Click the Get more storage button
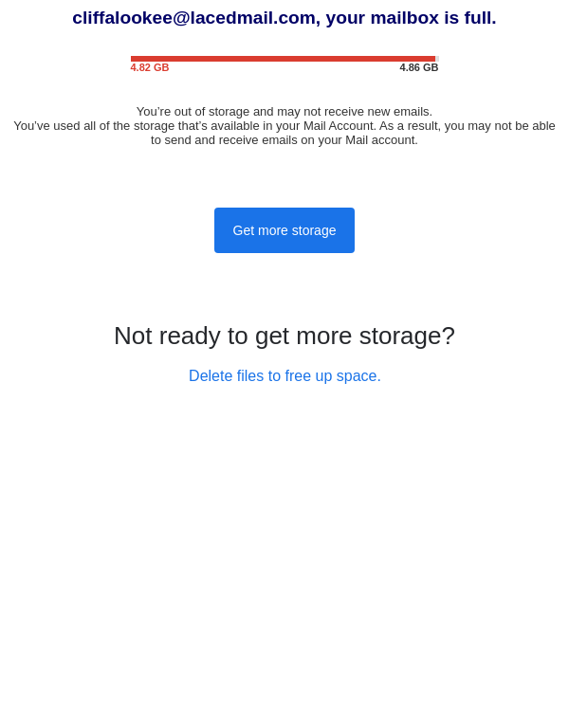Image resolution: width=569 pixels, height=728 pixels. pyautogui.click(x=284, y=230)
